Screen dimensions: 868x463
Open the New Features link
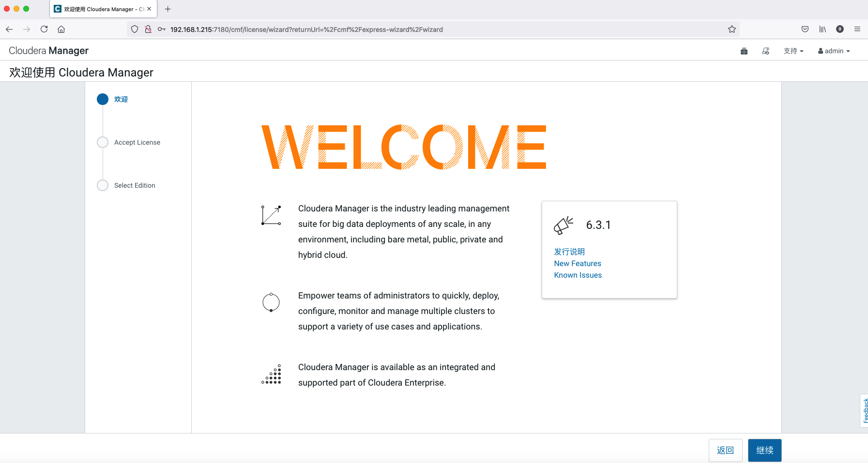point(578,263)
